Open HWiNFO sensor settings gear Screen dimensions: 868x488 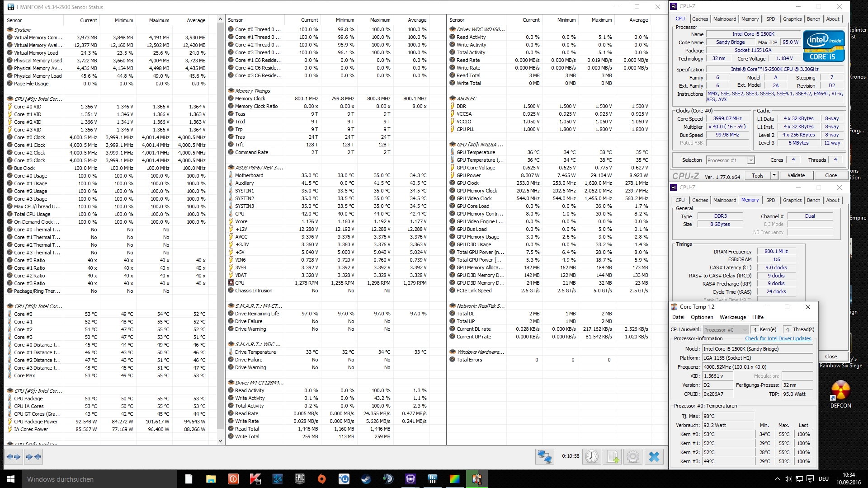[x=633, y=457]
